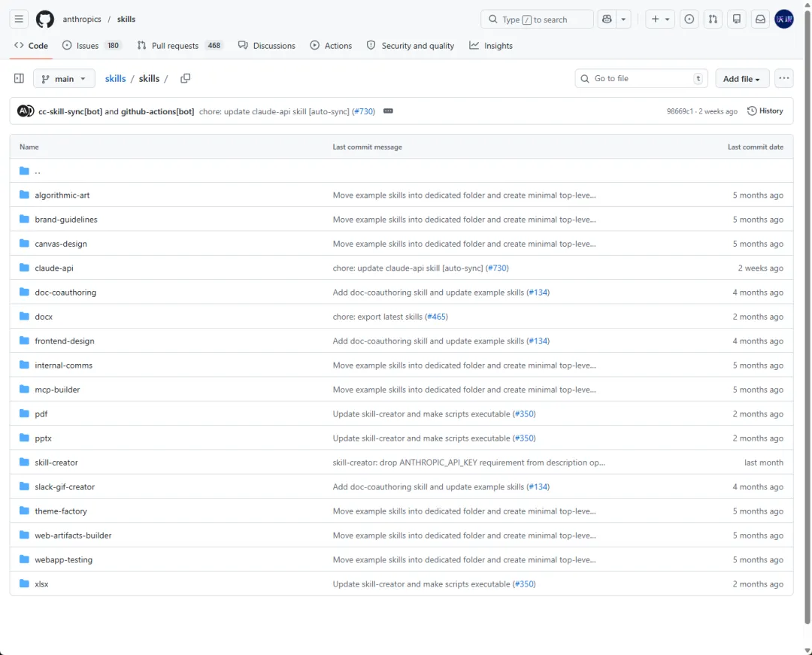
Task: Open Copilot chat icon
Action: tap(607, 20)
